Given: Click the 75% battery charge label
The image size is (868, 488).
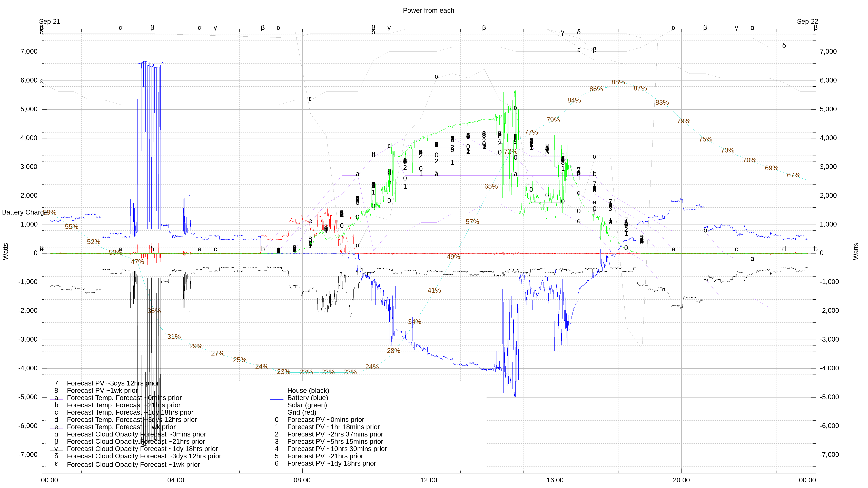Looking at the screenshot, I should pos(705,139).
